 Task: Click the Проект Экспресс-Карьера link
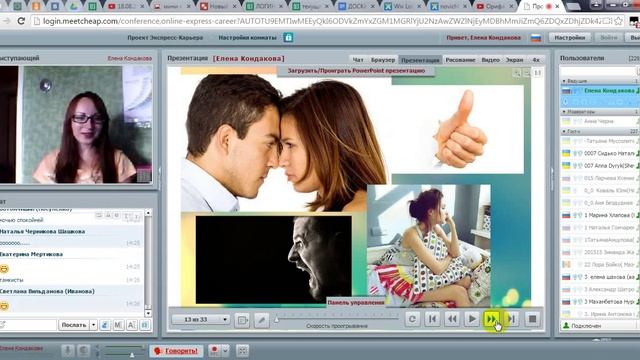click(x=165, y=38)
